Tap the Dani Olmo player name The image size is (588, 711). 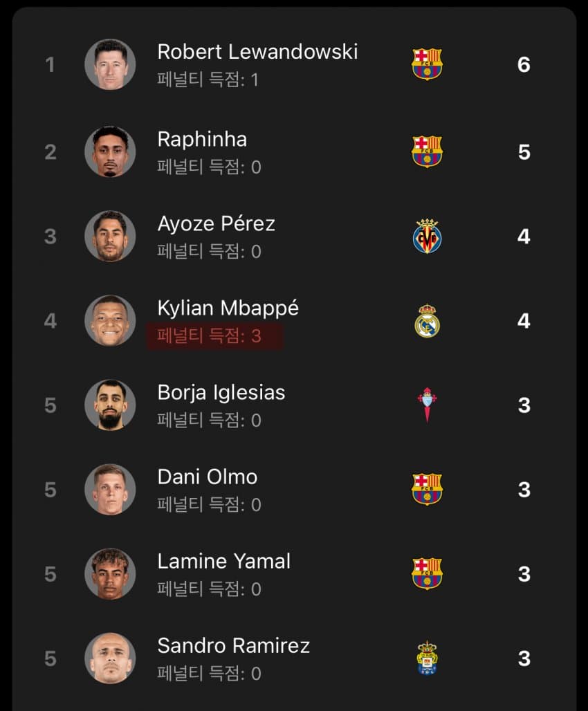pos(207,477)
